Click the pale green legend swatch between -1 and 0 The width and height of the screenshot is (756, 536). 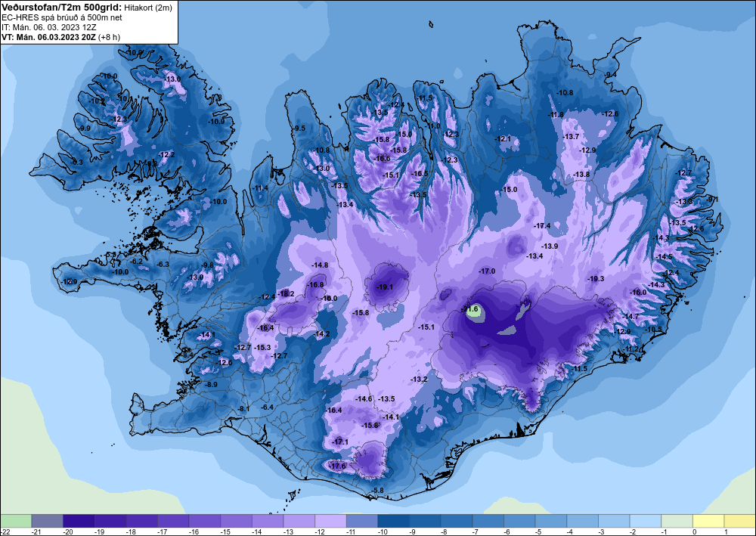[677, 521]
